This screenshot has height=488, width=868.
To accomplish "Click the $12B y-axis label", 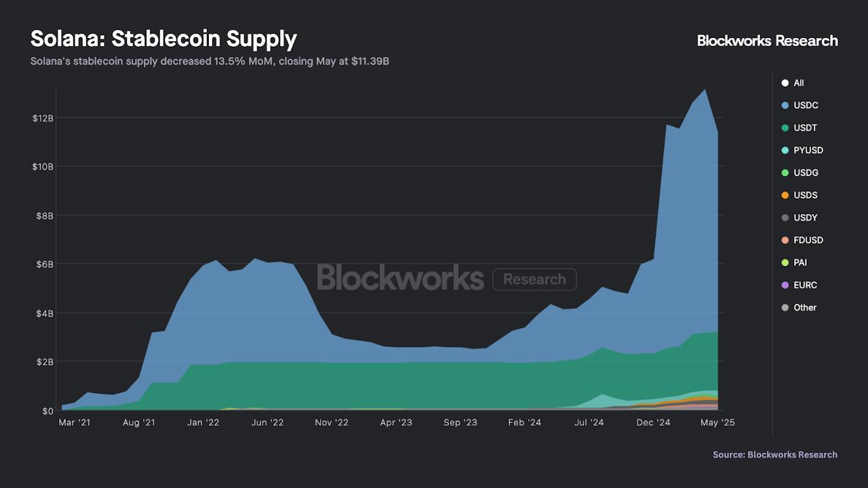I will (43, 118).
